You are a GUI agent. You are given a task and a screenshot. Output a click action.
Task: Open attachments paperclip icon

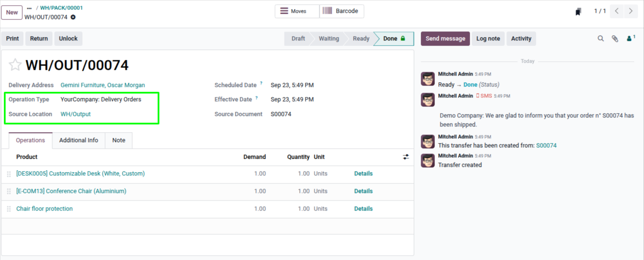tap(615, 39)
